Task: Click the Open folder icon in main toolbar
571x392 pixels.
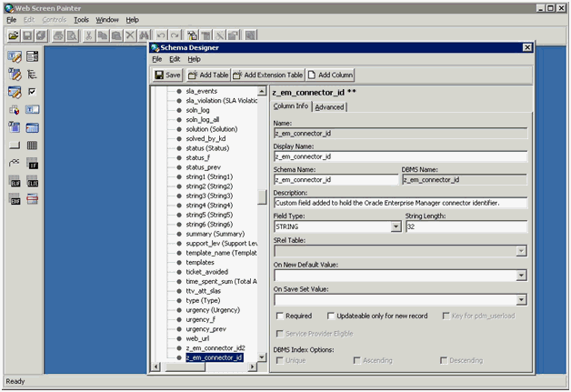Action: point(14,35)
